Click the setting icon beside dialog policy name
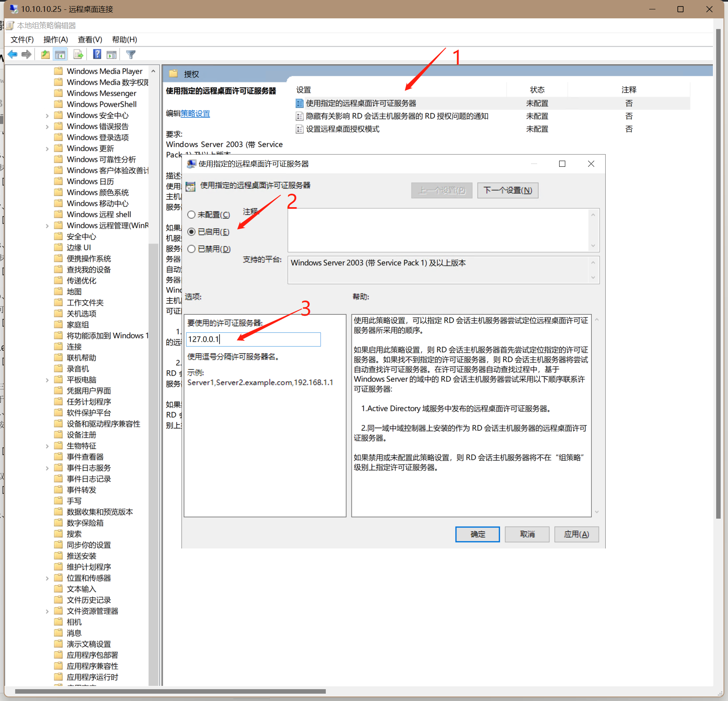 click(190, 186)
